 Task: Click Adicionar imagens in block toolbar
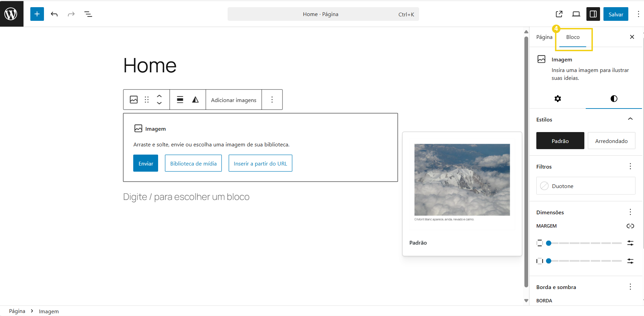234,100
